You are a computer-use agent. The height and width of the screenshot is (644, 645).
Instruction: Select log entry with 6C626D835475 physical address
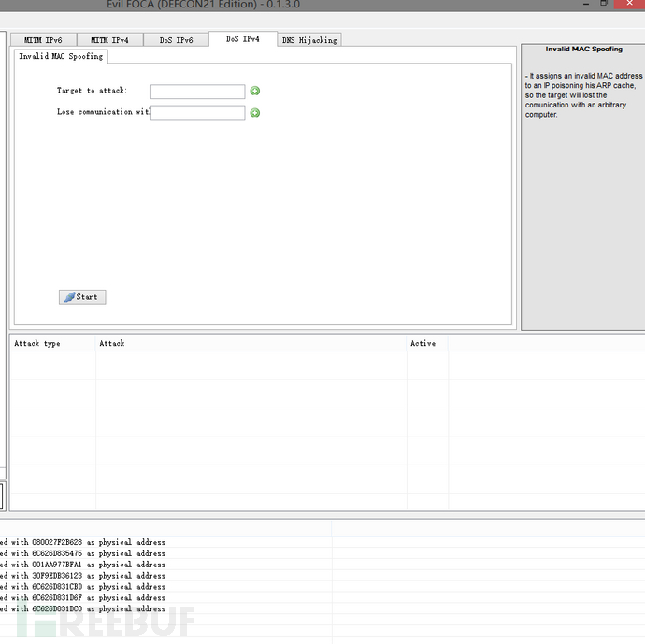click(165, 553)
